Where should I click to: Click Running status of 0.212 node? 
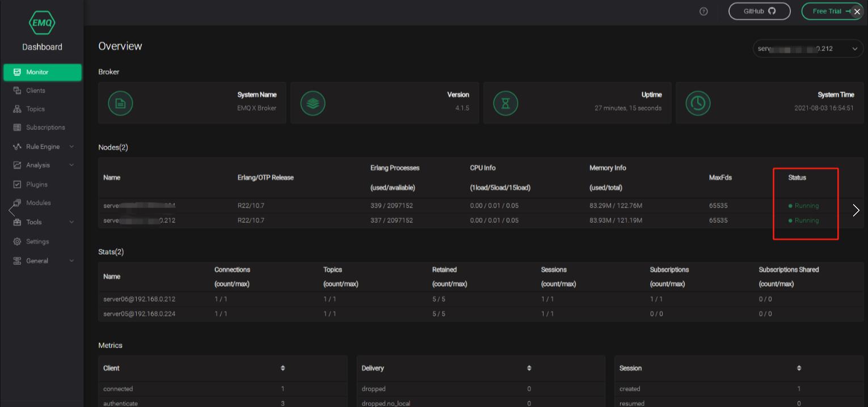point(804,221)
